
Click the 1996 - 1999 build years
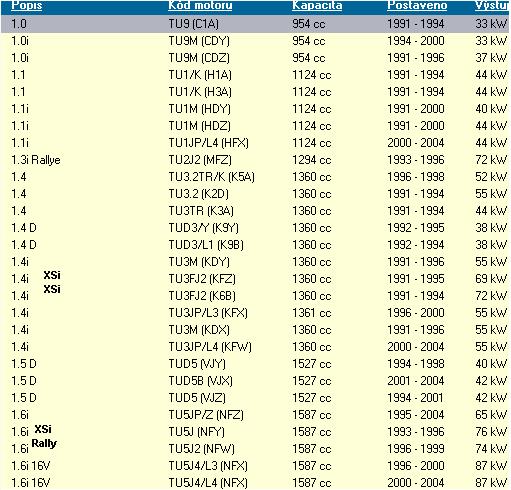(416, 449)
